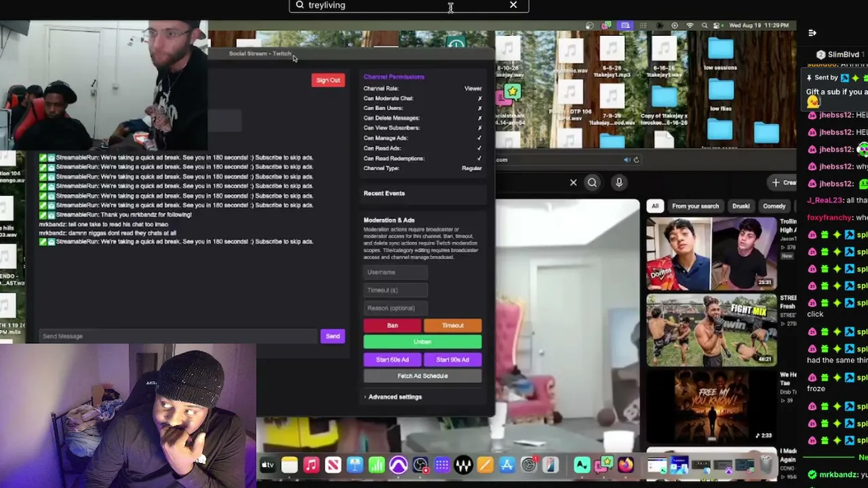Open OBS Studio in the dock
Image resolution: width=868 pixels, height=488 pixels.
[420, 465]
